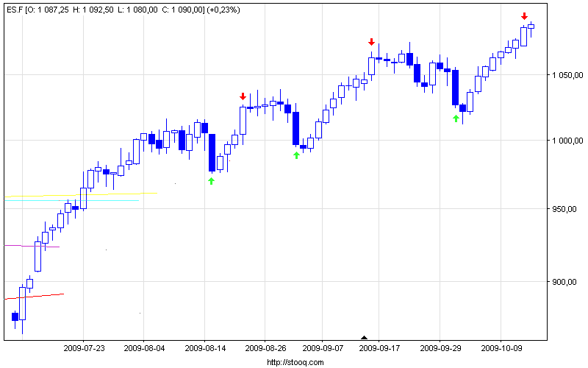Click the 2009-09-17 date label
This screenshot has height=368, width=588.
(379, 348)
